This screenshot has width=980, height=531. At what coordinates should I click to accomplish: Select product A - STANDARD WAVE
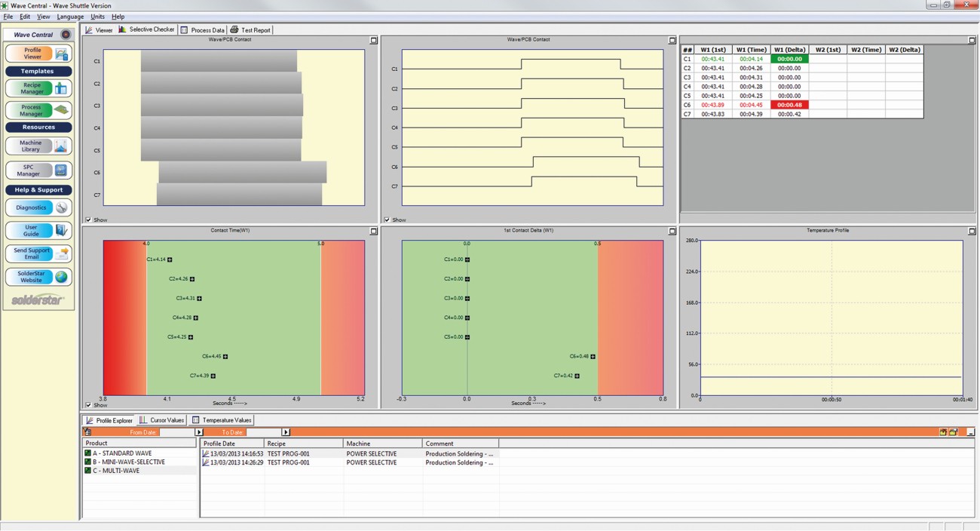[122, 453]
